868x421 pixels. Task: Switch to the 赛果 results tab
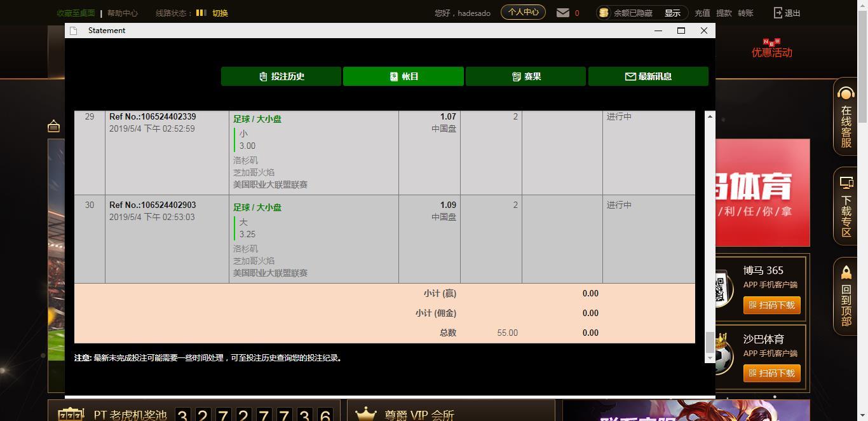[526, 76]
